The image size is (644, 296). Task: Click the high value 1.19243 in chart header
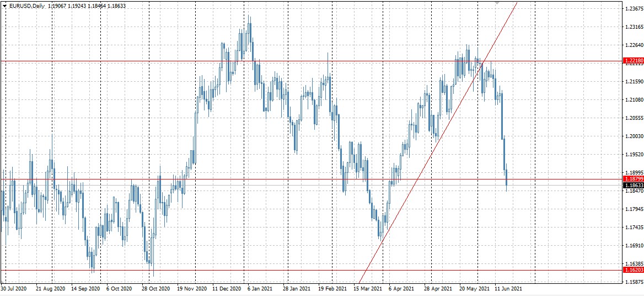coord(77,6)
